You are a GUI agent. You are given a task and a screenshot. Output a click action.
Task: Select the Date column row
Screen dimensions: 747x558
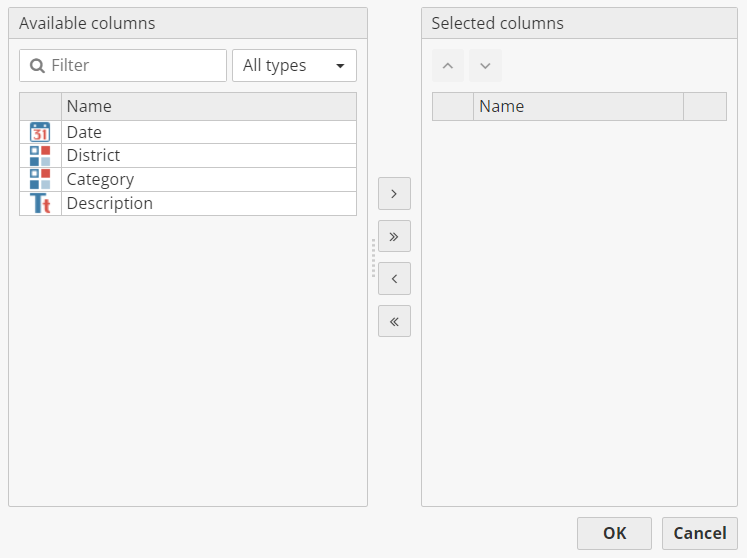pos(208,132)
